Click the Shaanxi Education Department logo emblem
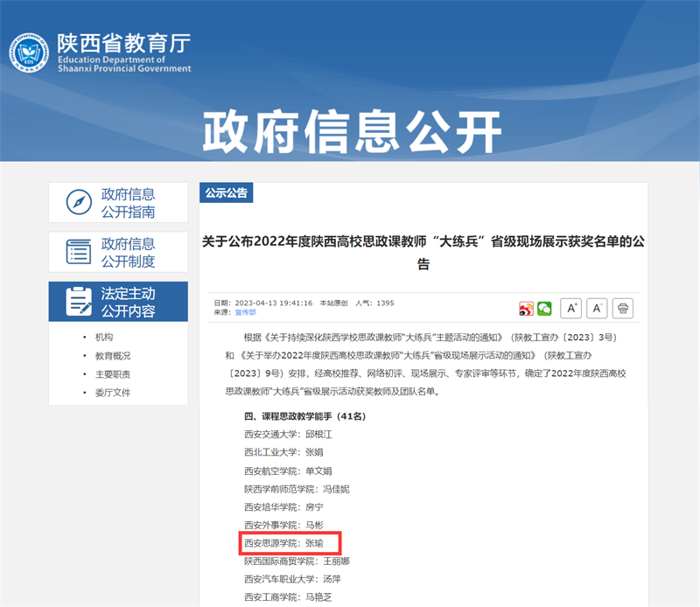The image size is (700, 607). (29, 52)
